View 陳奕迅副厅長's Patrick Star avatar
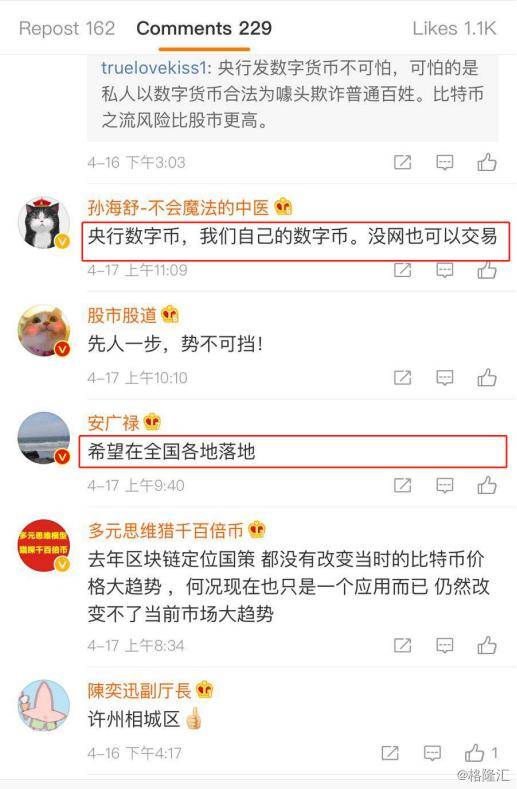This screenshot has width=517, height=789. (44, 705)
